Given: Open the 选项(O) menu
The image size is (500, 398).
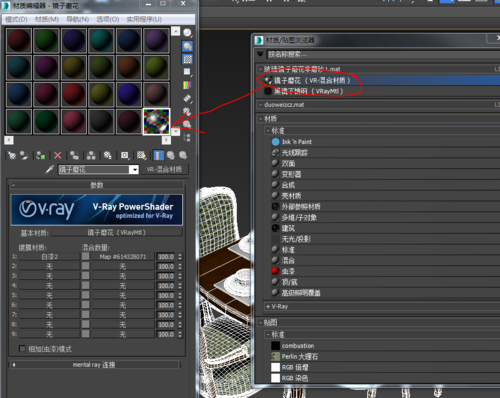Looking at the screenshot, I should tap(108, 19).
